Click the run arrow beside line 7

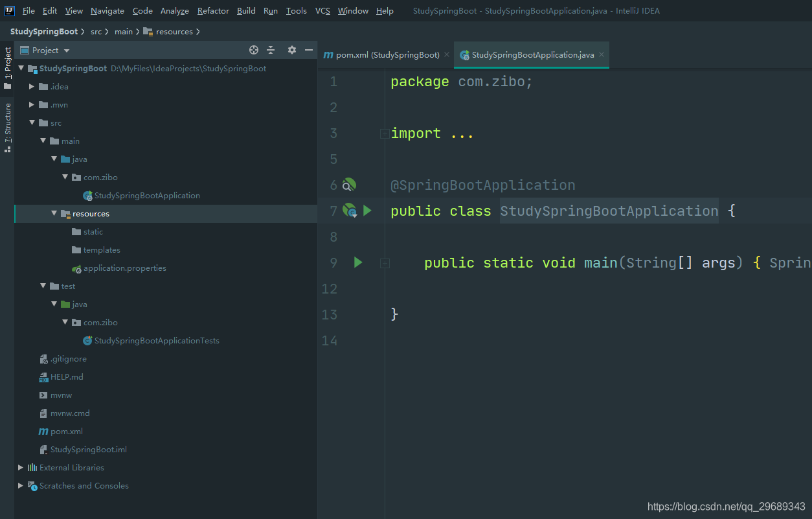click(x=367, y=211)
